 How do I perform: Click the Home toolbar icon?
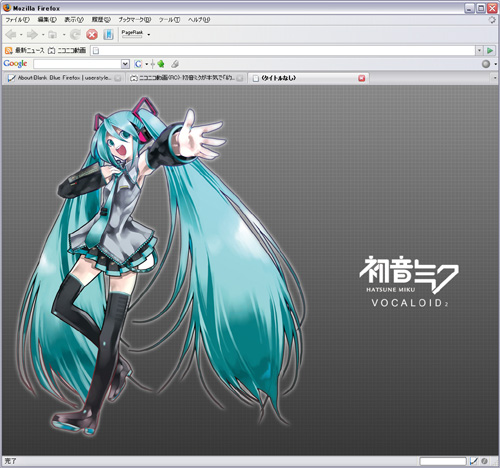[x=53, y=34]
